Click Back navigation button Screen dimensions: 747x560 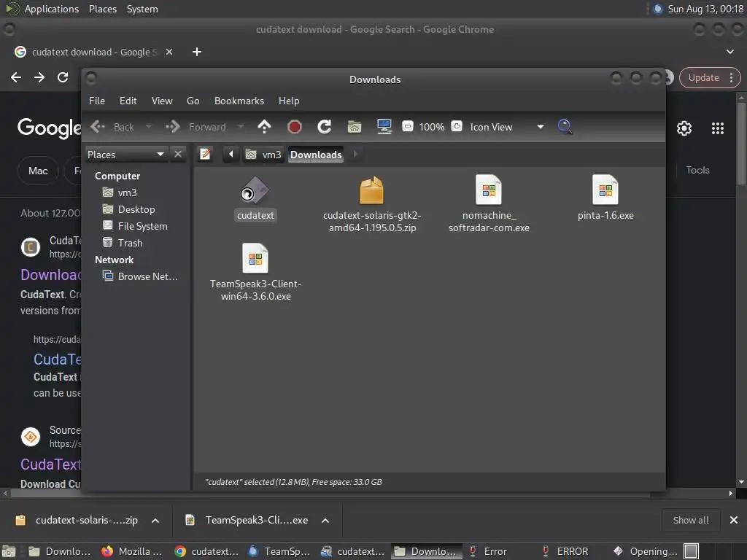pyautogui.click(x=113, y=127)
